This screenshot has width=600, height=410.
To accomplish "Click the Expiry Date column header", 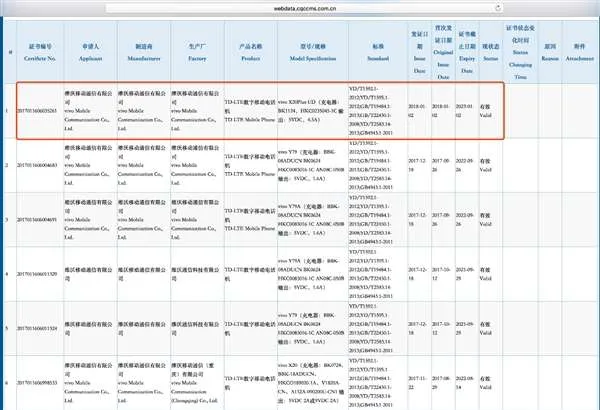I will (x=467, y=52).
